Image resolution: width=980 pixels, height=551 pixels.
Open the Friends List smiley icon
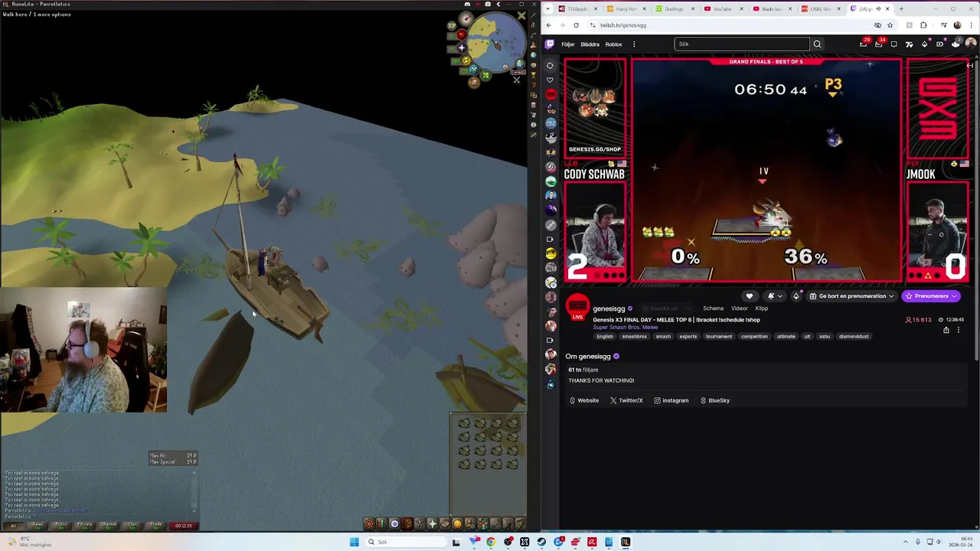[458, 524]
